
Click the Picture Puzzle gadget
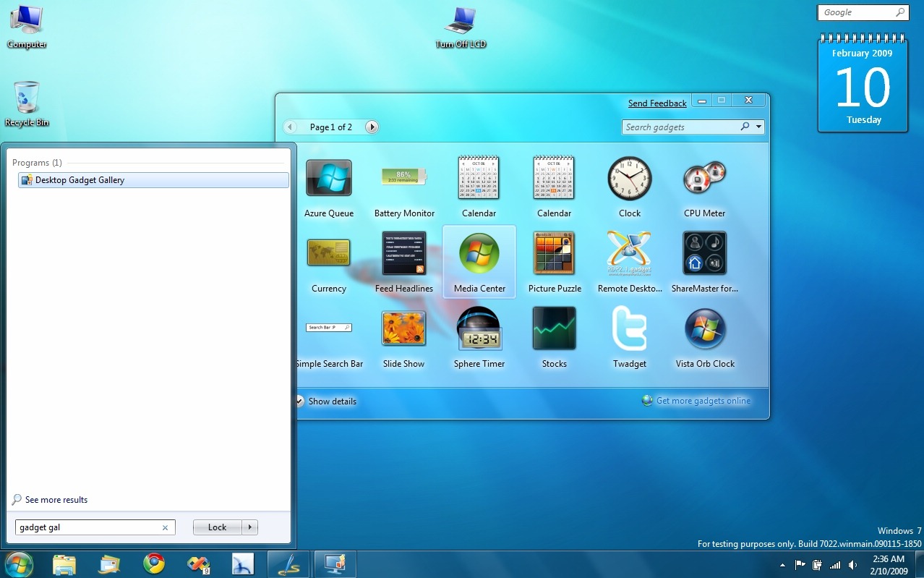pos(554,254)
